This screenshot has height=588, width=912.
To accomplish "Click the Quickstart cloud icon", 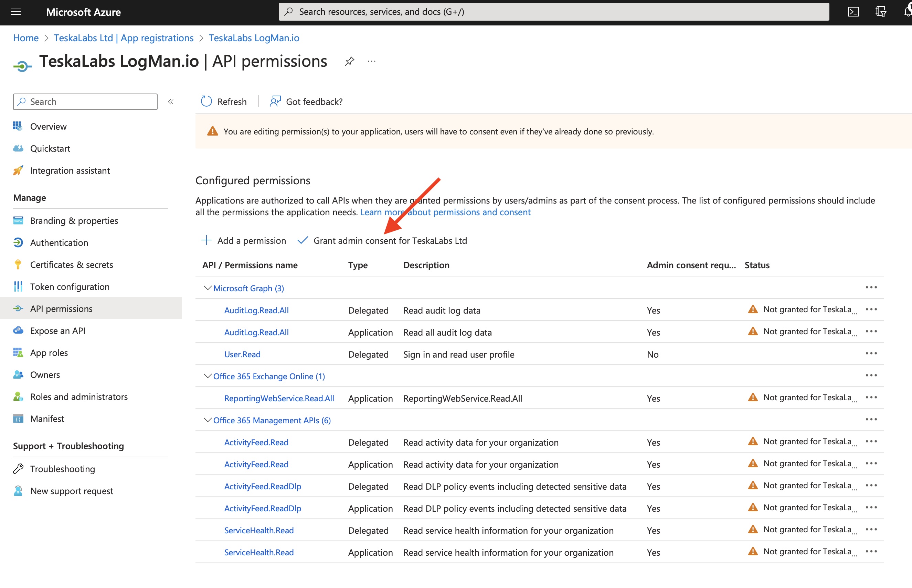I will [18, 148].
